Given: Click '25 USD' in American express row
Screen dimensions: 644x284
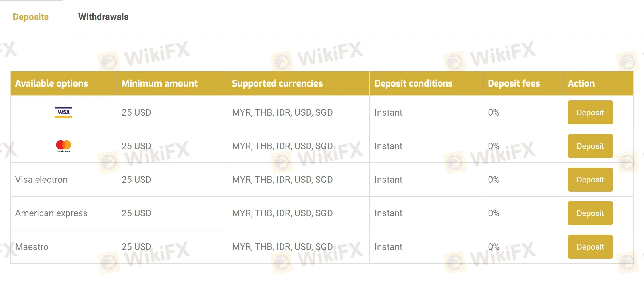Looking at the screenshot, I should tap(136, 213).
